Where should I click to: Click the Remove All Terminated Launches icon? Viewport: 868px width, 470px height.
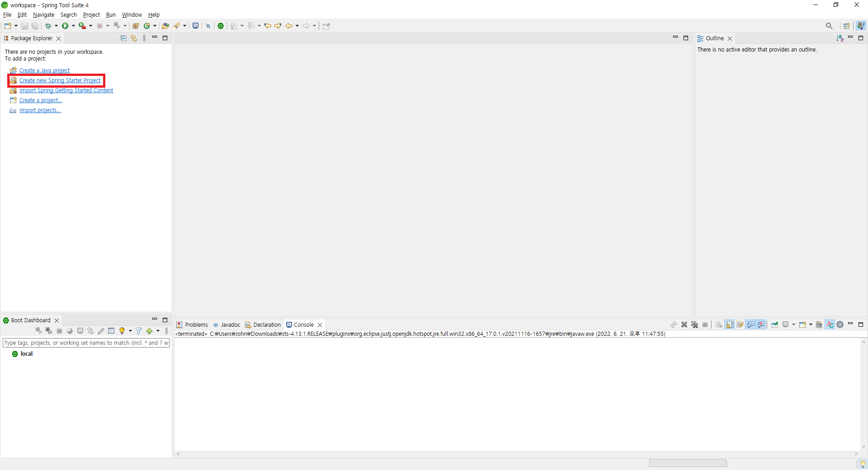(x=695, y=324)
